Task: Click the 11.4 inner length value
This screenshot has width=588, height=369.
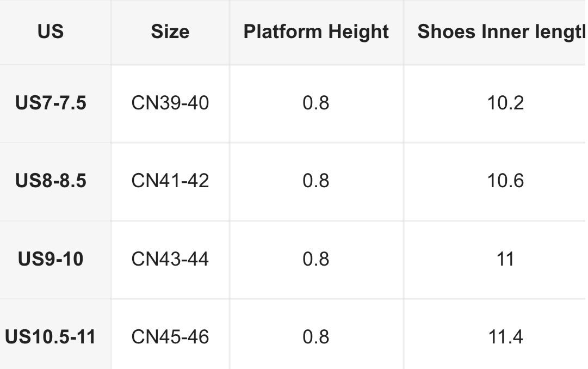Action: [x=505, y=337]
